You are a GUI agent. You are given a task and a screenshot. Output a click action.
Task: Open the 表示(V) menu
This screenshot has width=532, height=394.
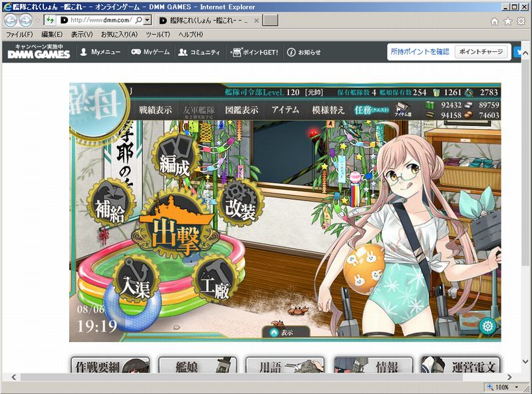81,35
